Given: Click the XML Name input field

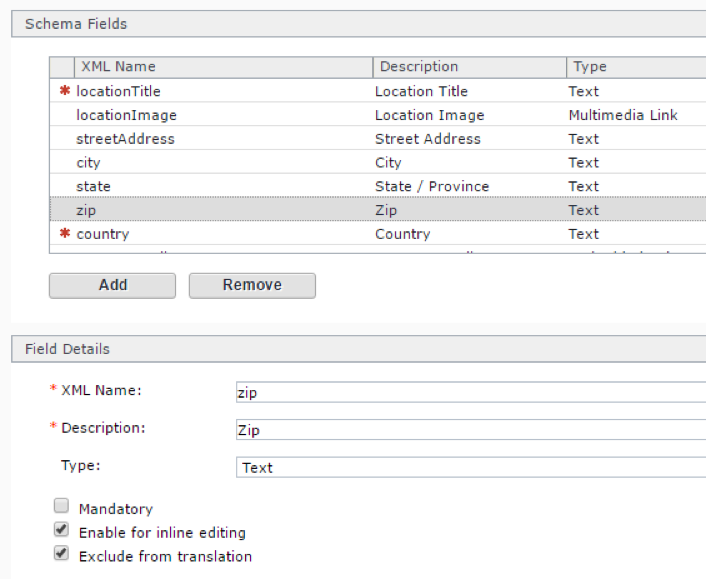Looking at the screenshot, I should [x=470, y=392].
